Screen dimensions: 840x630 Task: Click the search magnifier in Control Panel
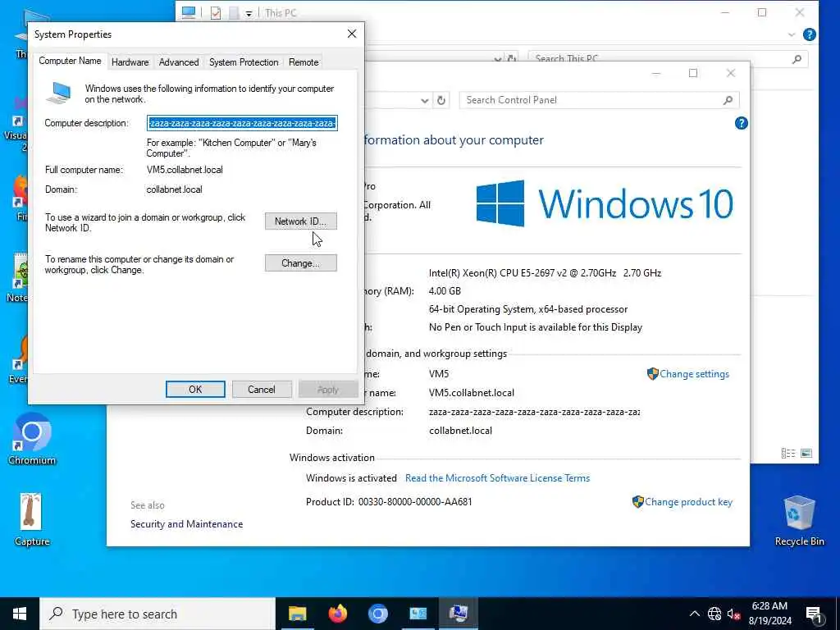(728, 100)
